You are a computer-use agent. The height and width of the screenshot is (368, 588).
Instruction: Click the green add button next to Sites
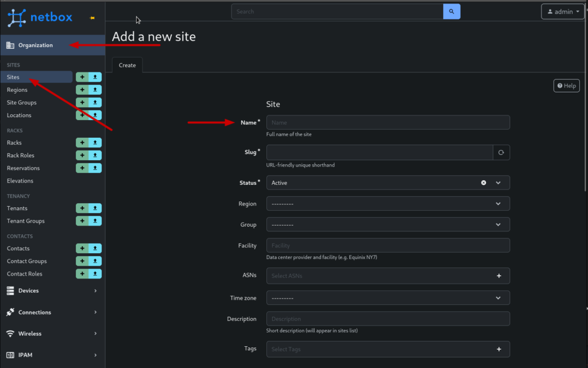point(82,77)
